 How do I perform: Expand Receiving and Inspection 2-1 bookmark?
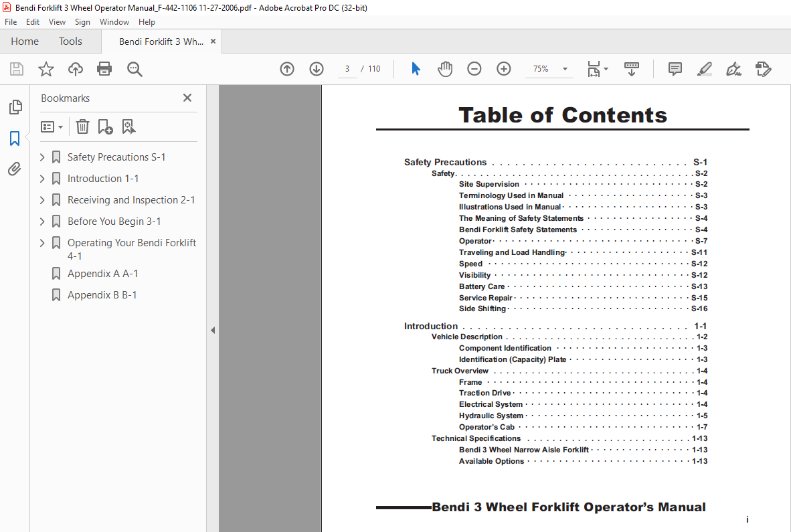pos(42,200)
